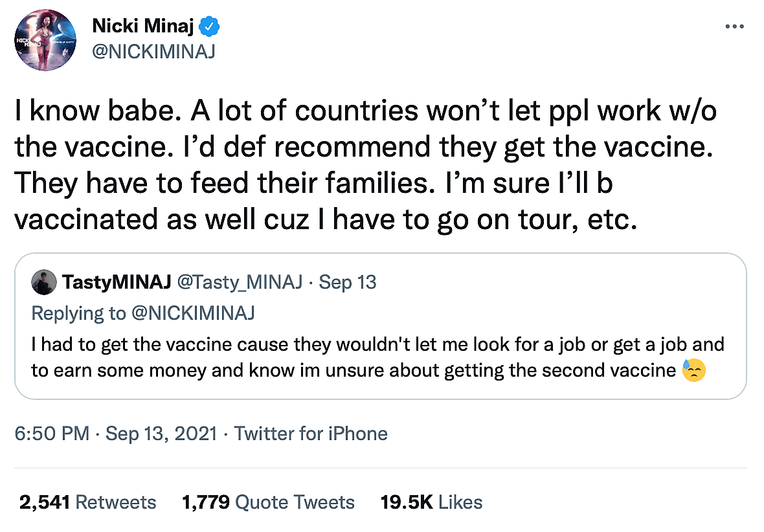Click the main tweet text about vaccine
The width and height of the screenshot is (764, 532).
point(363,166)
